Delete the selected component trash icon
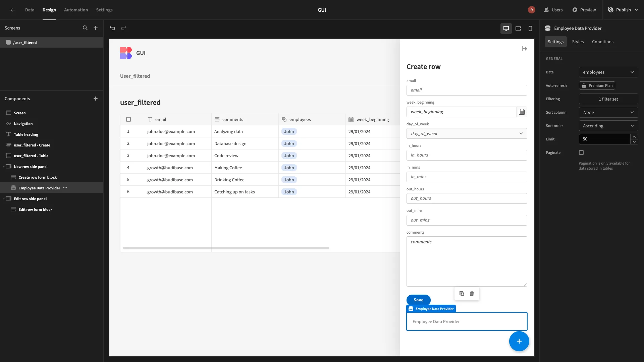Image resolution: width=644 pixels, height=362 pixels. click(x=472, y=294)
